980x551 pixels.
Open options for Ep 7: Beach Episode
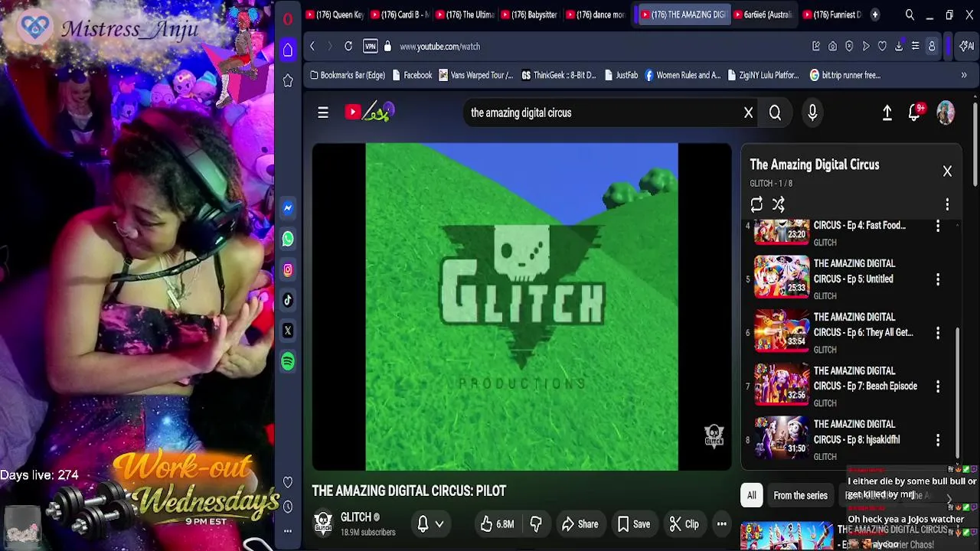(x=938, y=386)
